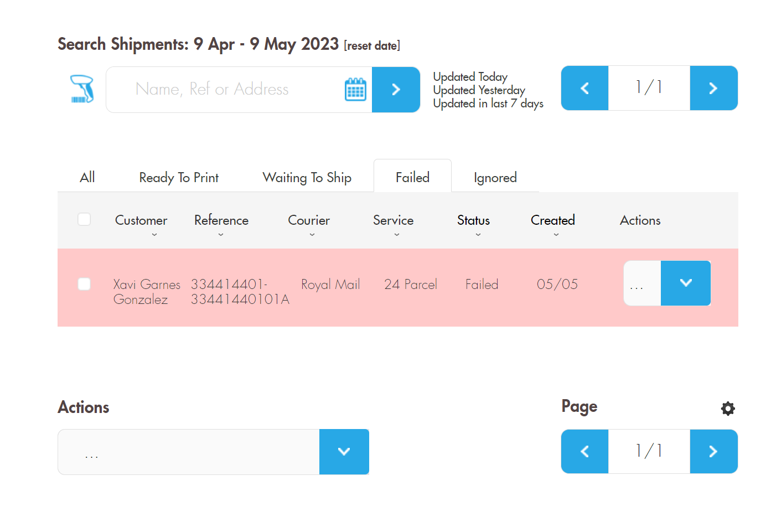Switch to the Ignored tab
This screenshot has width=771, height=532.
[495, 178]
